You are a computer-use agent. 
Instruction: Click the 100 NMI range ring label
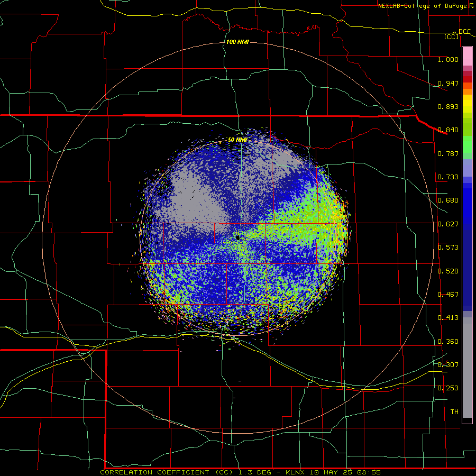237,42
